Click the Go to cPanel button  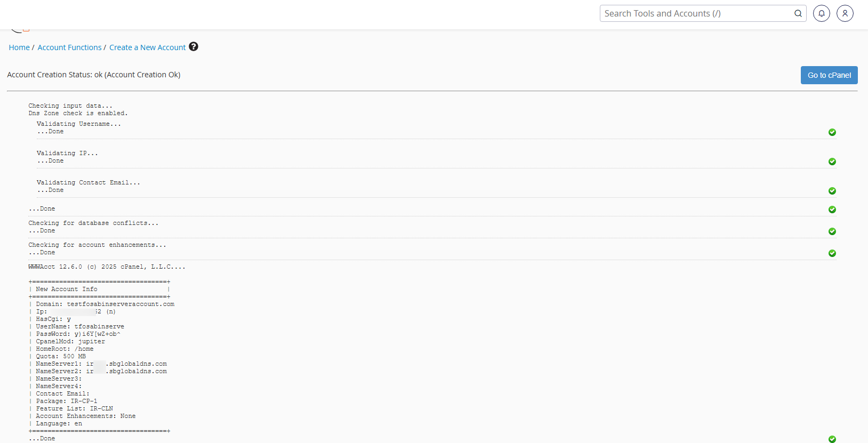[829, 75]
